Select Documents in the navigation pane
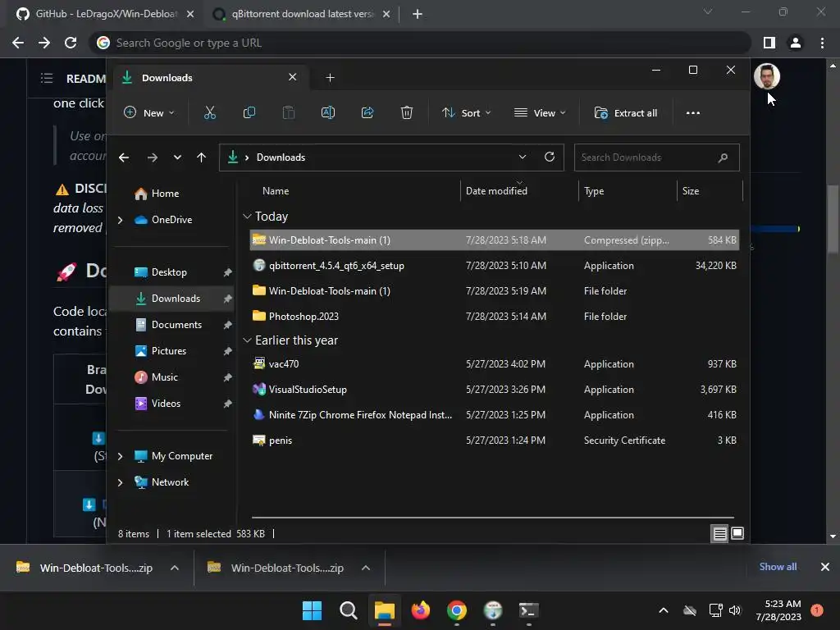The height and width of the screenshot is (630, 840). 167,325
